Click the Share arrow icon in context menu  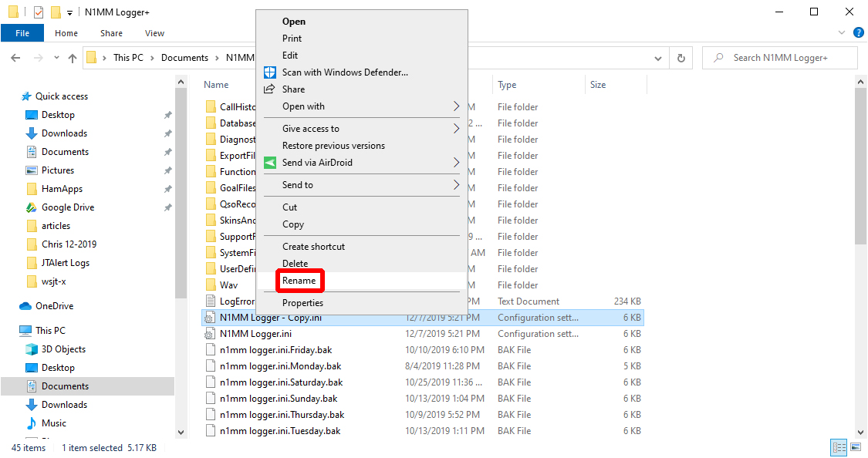point(269,89)
